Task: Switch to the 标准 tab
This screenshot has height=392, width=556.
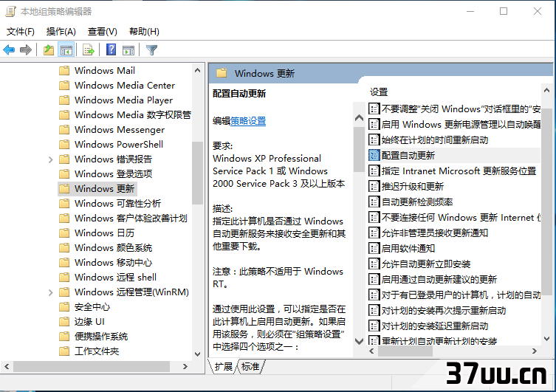Action: (250, 366)
